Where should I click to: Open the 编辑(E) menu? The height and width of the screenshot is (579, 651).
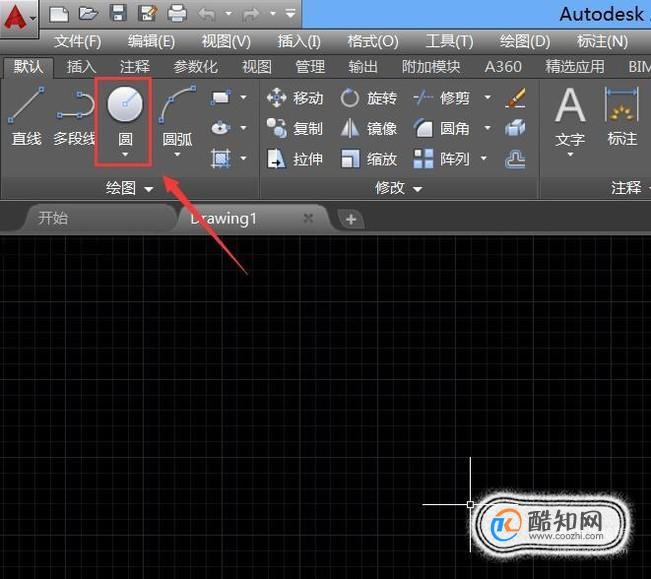tap(151, 41)
